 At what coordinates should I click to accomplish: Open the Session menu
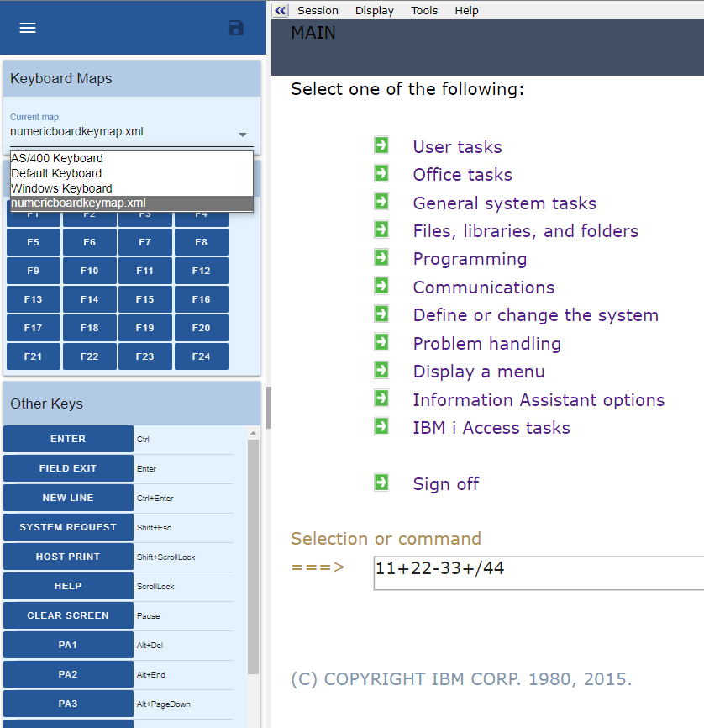(318, 10)
